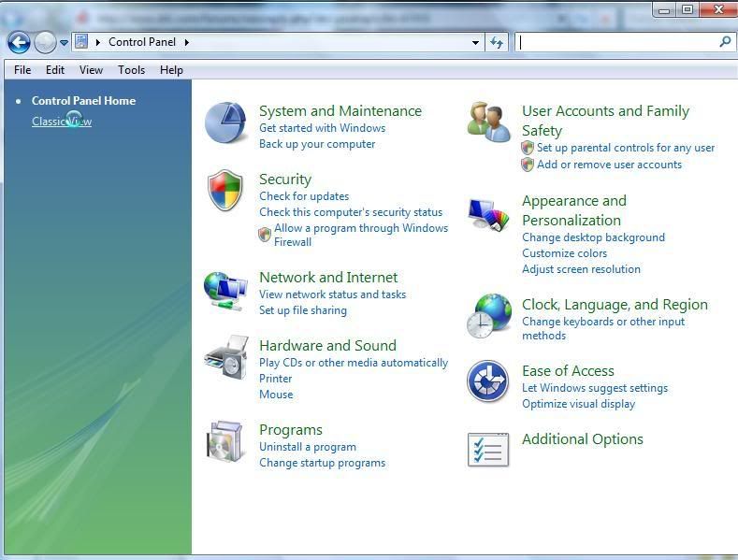Viewport: 738px width, 560px height.
Task: Click the Refresh button beside the address bar
Action: [x=497, y=42]
